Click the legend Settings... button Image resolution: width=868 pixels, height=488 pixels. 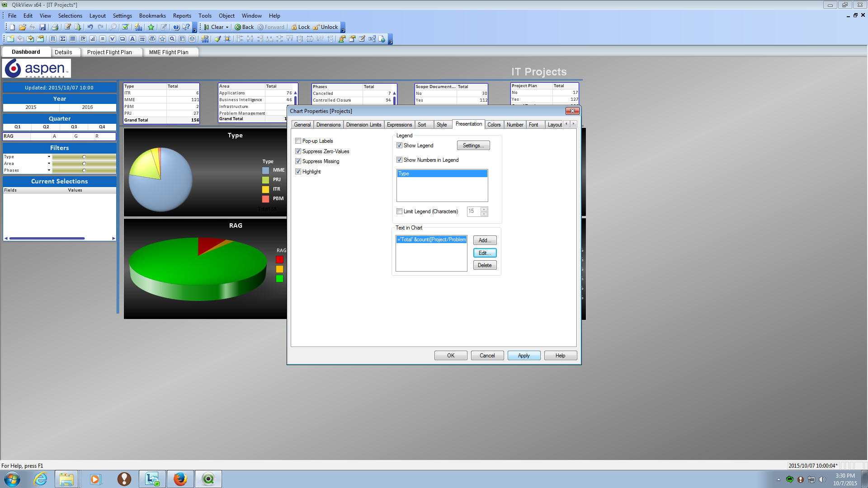point(473,145)
